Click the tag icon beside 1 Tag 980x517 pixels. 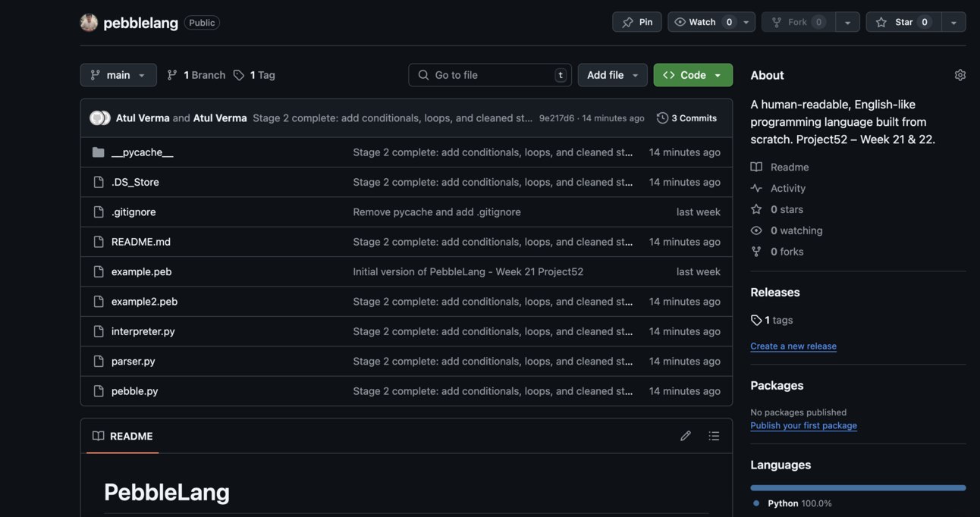click(x=239, y=75)
